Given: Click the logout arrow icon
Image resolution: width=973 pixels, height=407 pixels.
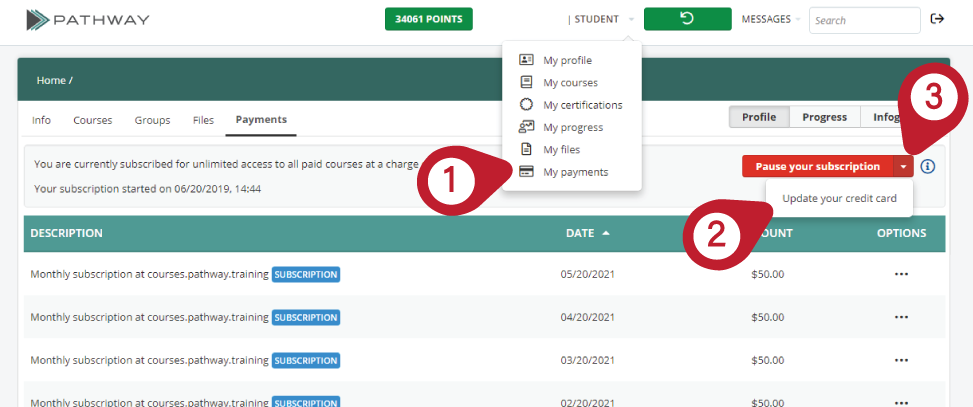Looking at the screenshot, I should click(937, 19).
